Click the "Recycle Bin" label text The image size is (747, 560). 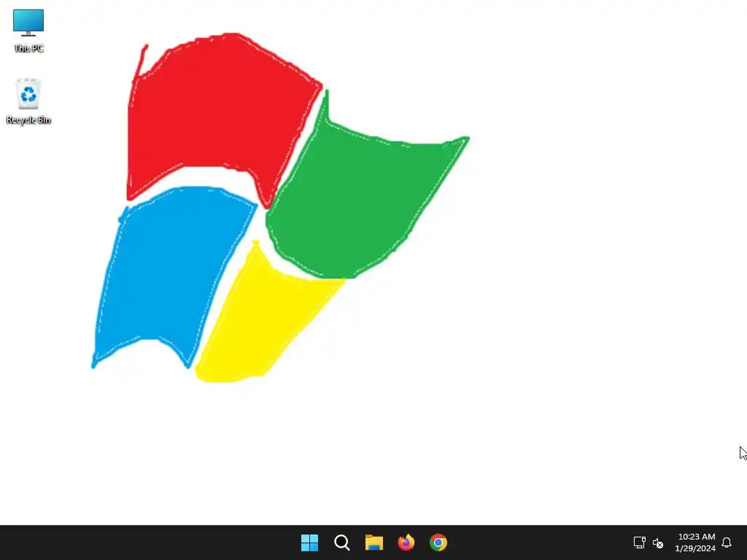28,120
